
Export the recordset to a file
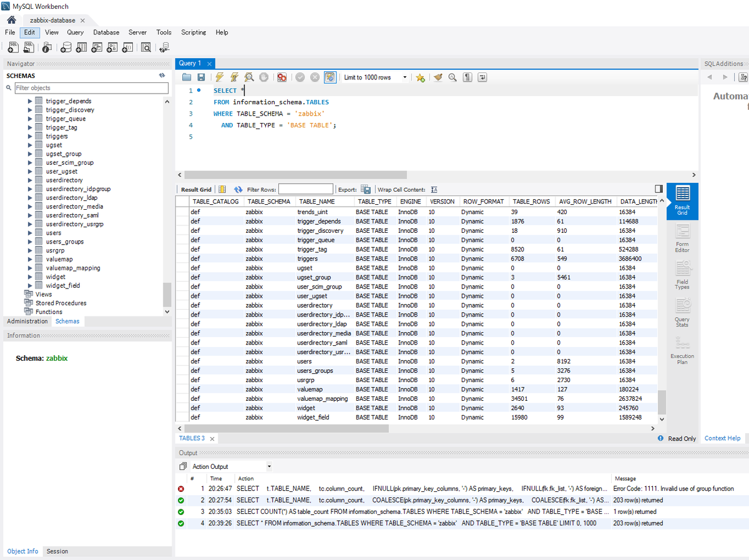pos(366,189)
